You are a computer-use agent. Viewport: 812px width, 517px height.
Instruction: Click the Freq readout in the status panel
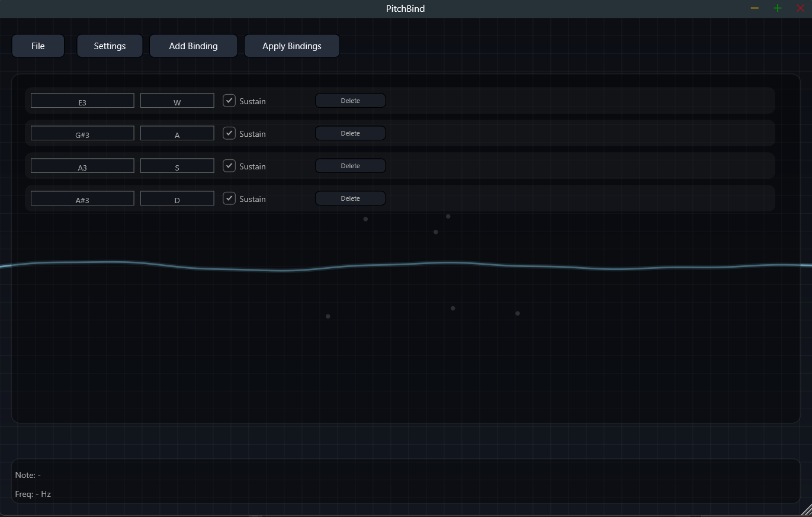33,493
